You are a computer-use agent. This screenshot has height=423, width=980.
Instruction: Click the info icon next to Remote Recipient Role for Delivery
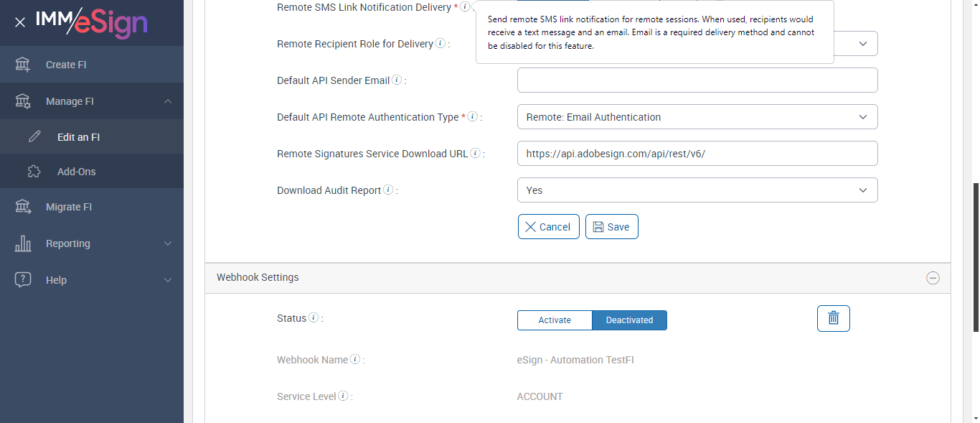pos(440,44)
